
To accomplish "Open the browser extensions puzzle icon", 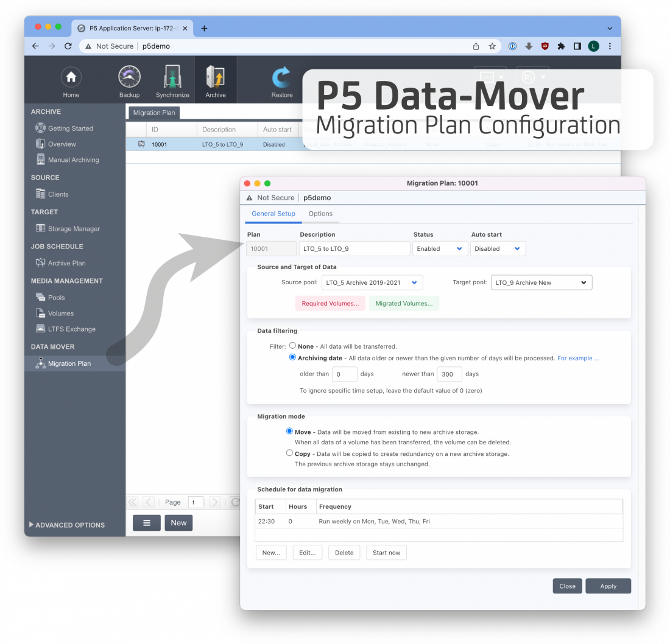I will [x=561, y=46].
